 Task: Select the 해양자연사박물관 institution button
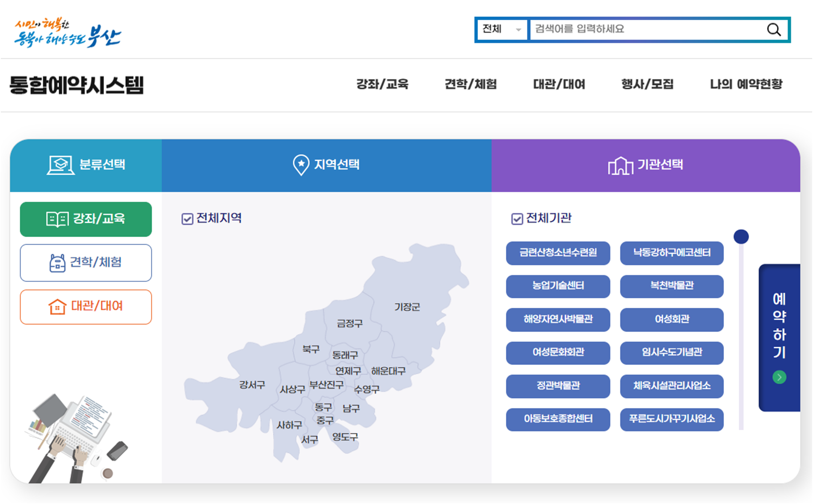(558, 319)
